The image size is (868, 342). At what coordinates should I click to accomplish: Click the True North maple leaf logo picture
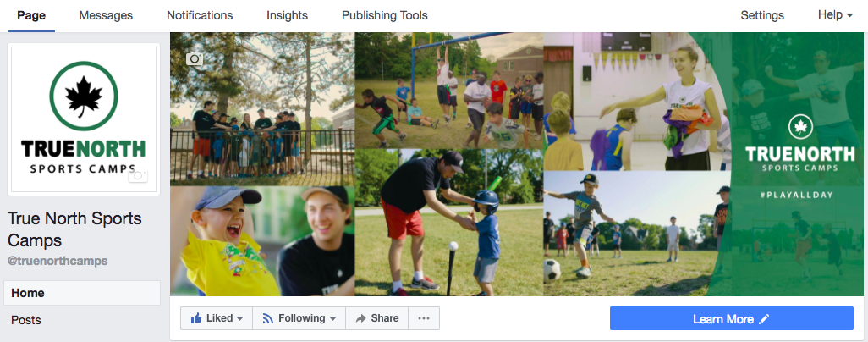coord(84,119)
